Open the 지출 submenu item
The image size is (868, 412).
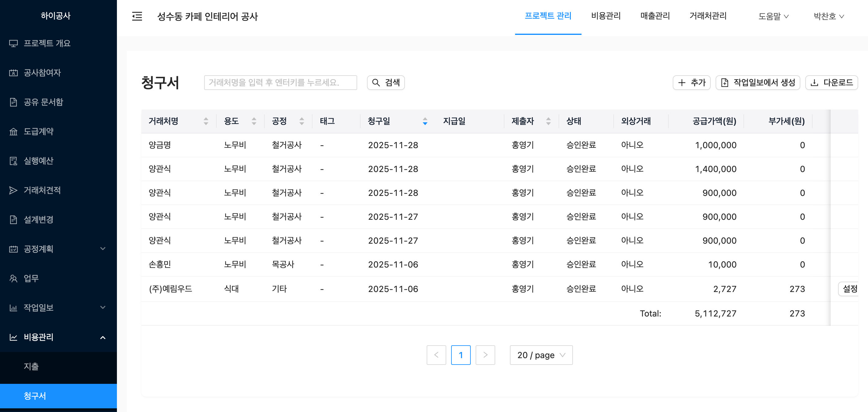coord(31,366)
